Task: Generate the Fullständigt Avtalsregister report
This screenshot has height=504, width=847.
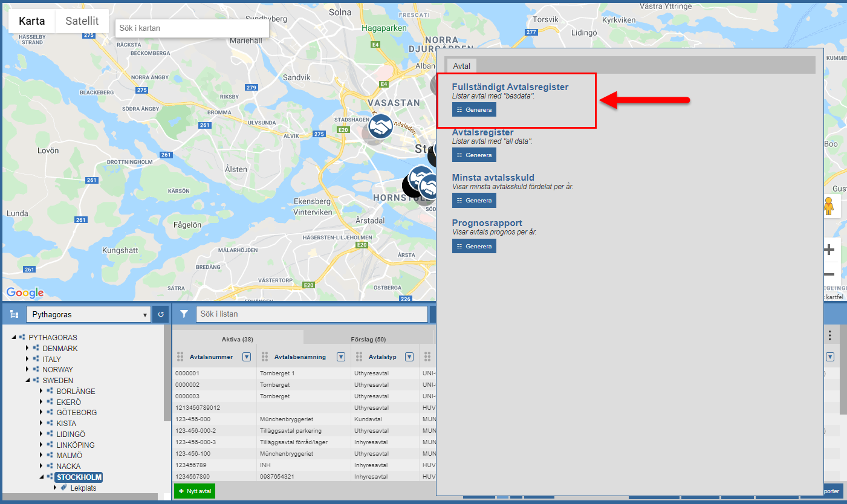Action: pyautogui.click(x=474, y=109)
